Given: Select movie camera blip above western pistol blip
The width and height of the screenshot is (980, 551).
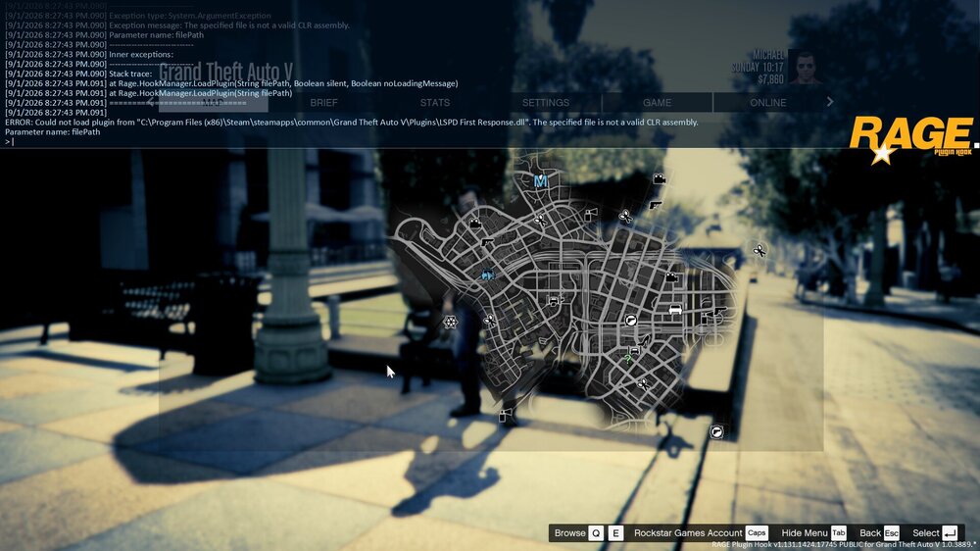Looking at the screenshot, I should tap(475, 224).
